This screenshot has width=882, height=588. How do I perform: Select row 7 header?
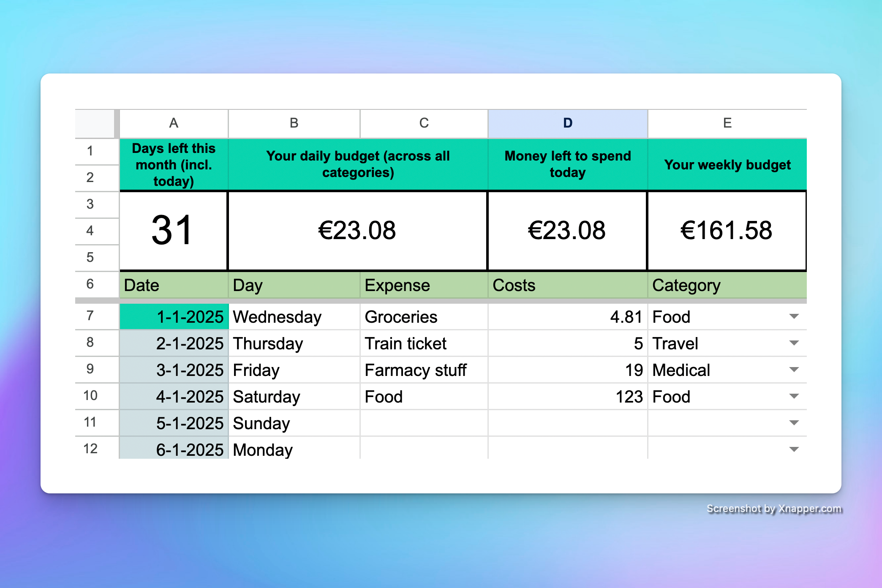click(x=90, y=316)
